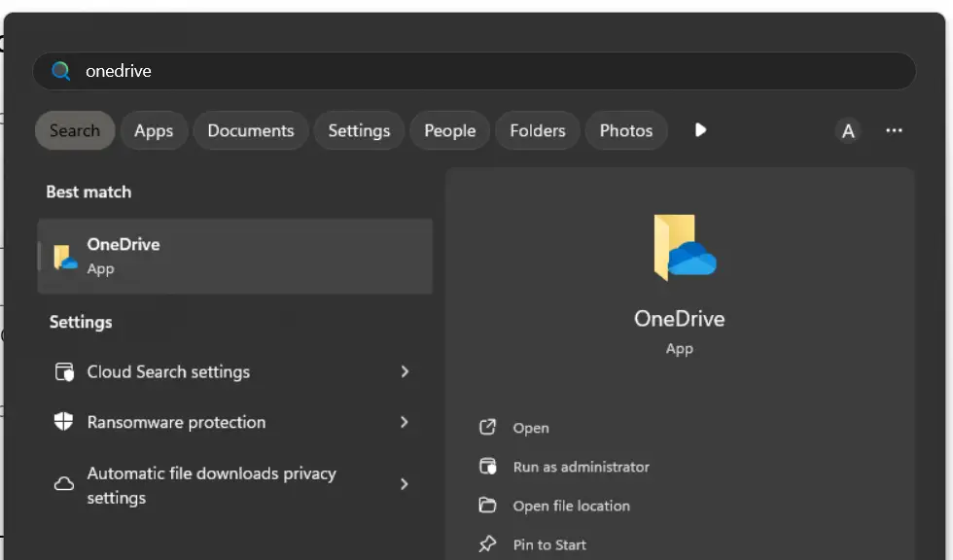
Task: Click the OneDrive icon in Best match
Action: click(65, 257)
